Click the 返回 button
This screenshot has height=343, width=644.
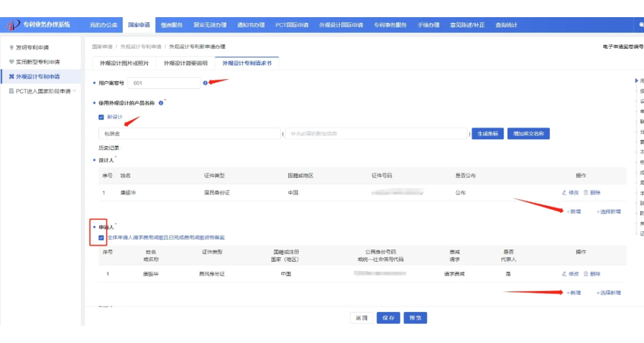click(x=361, y=318)
